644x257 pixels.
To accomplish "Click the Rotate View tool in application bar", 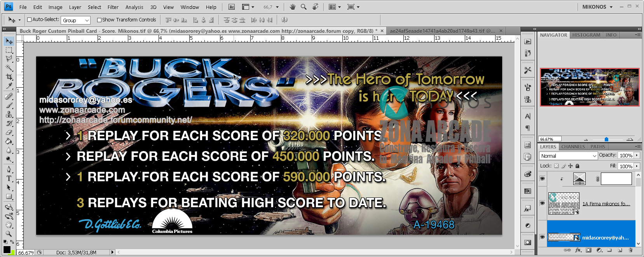I will click(x=315, y=7).
